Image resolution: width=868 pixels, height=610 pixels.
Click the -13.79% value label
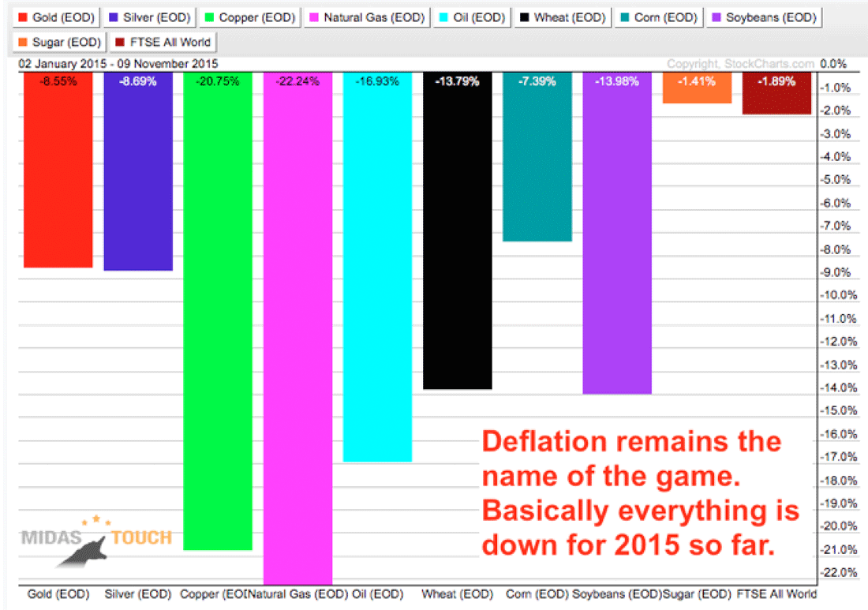(457, 81)
